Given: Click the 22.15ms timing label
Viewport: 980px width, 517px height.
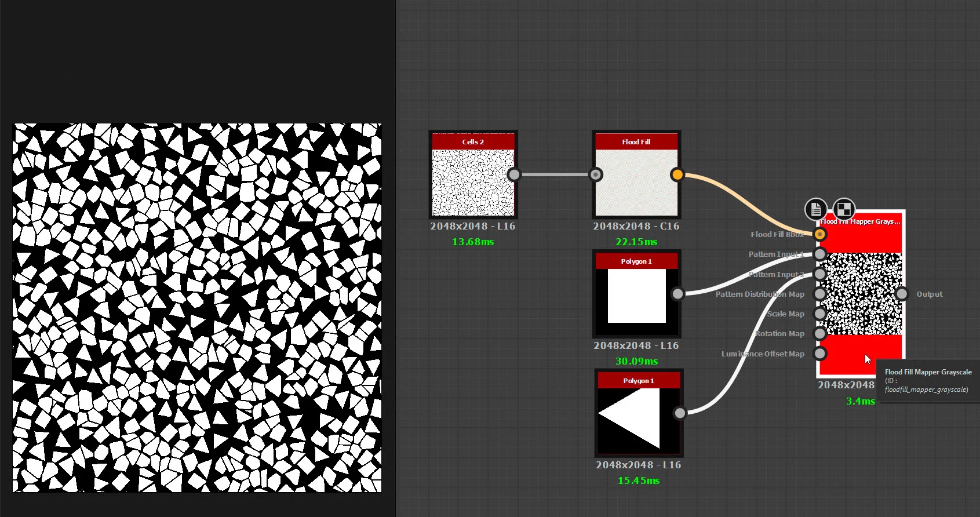Looking at the screenshot, I should (x=636, y=242).
